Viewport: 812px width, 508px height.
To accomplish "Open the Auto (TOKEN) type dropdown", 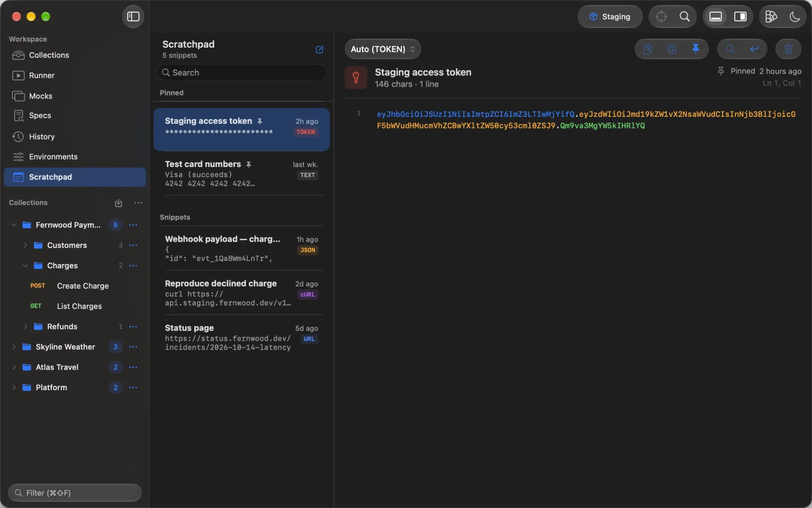I will (x=383, y=49).
